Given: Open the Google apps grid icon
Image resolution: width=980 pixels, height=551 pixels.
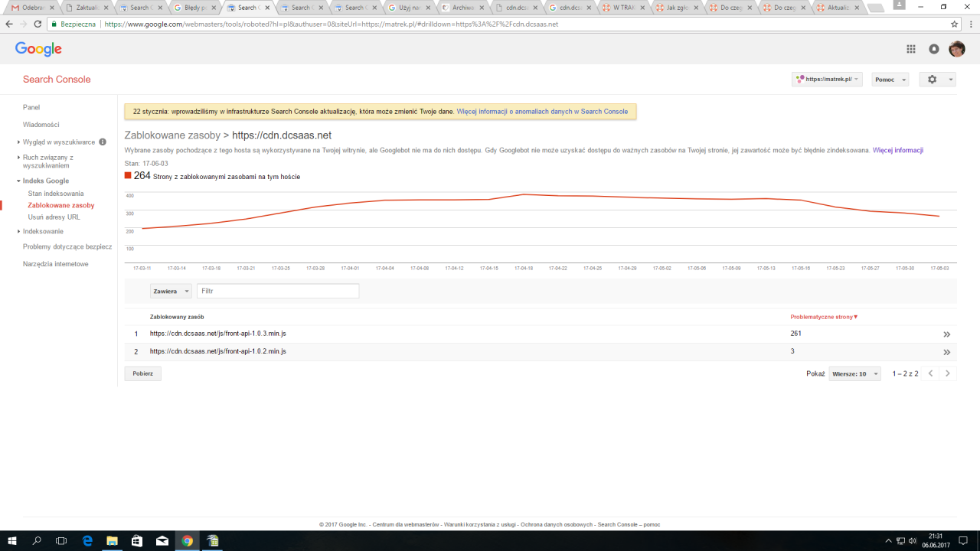Looking at the screenshot, I should tap(911, 49).
